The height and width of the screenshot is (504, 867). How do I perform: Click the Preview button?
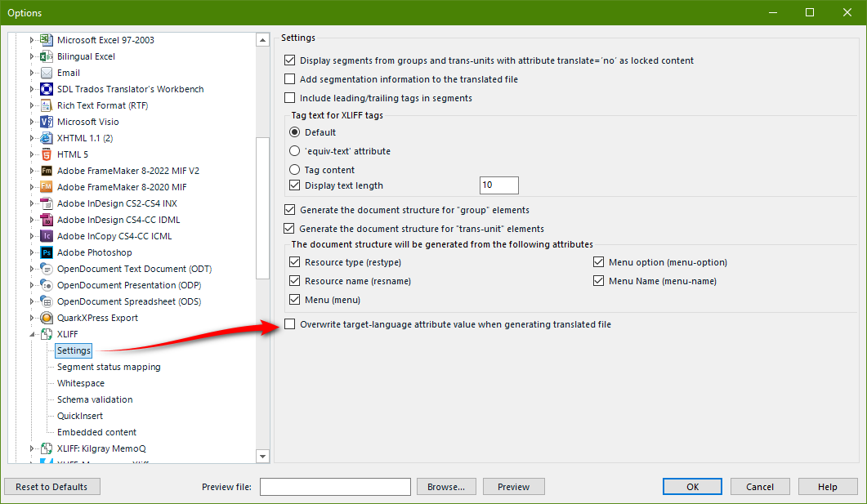[514, 487]
